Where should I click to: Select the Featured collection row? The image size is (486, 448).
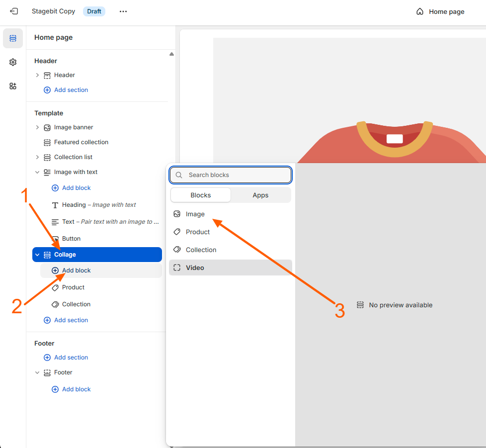(97, 142)
